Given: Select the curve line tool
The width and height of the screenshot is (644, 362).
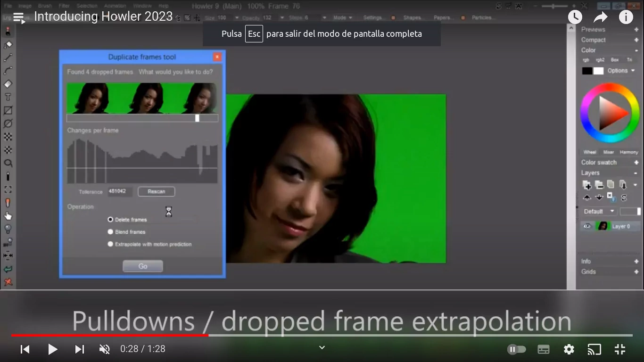Looking at the screenshot, I should (x=8, y=71).
